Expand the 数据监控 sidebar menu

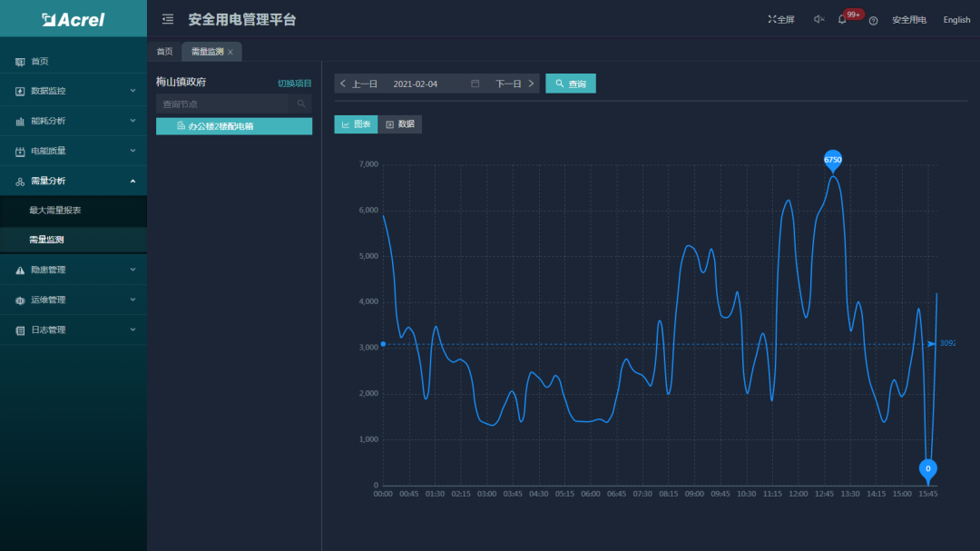[73, 91]
